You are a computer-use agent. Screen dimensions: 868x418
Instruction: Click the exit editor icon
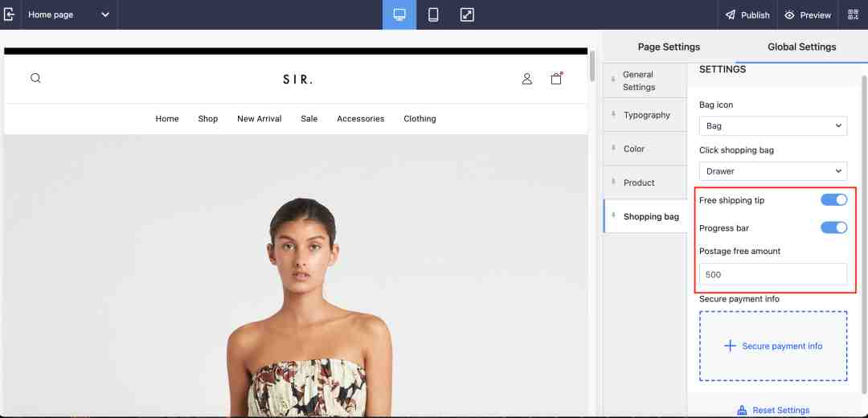coord(9,14)
